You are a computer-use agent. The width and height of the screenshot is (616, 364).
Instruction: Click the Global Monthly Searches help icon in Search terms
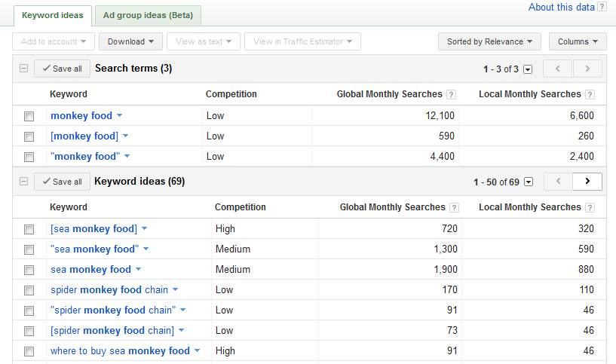451,95
